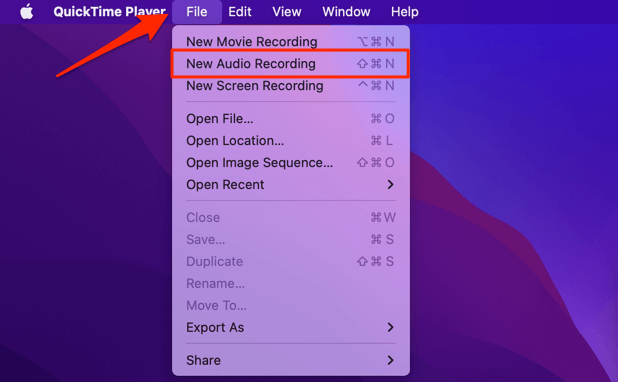Open the Window menu
Viewport: 618px width, 382px height.
coord(346,12)
